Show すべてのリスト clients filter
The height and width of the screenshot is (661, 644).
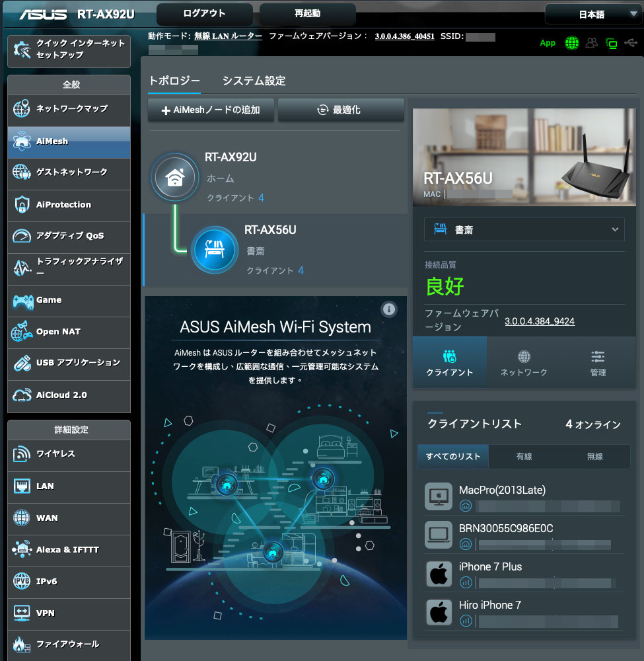pyautogui.click(x=453, y=456)
